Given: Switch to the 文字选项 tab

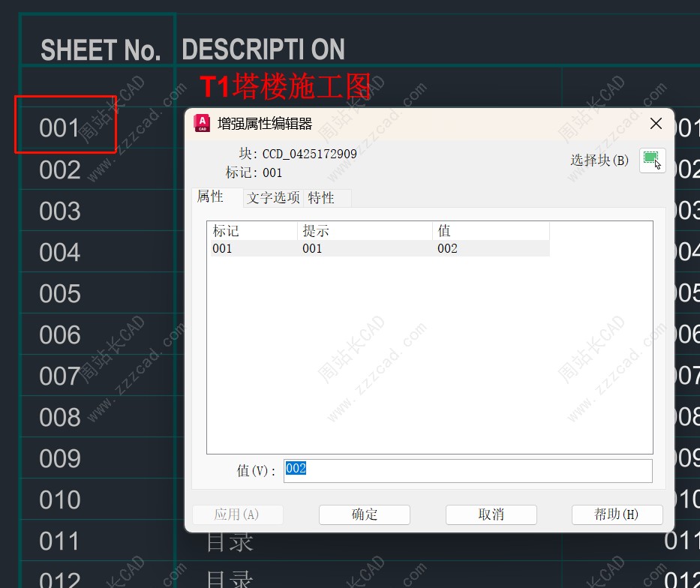Looking at the screenshot, I should [x=273, y=198].
